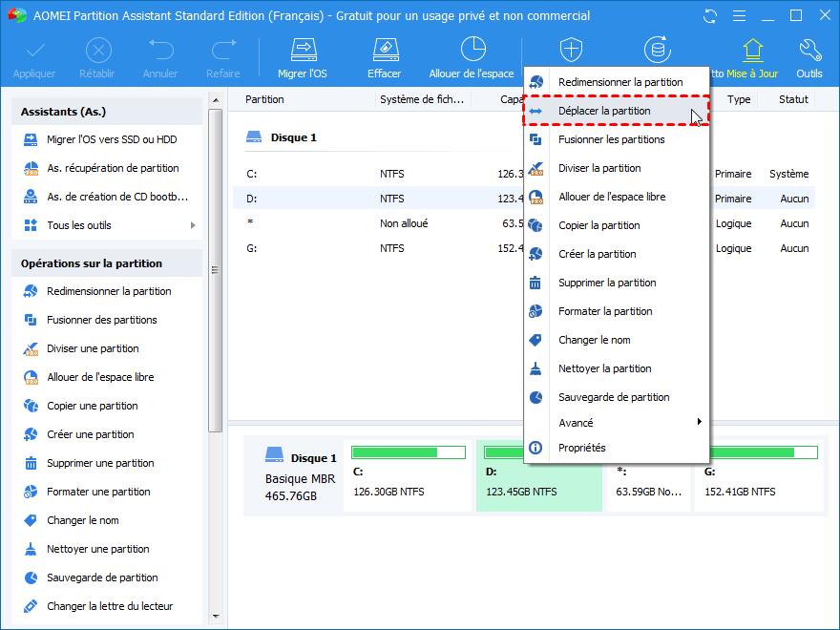Screen dimensions: 840x630
Task: Choose Supprimer la partition in context menu
Action: [x=616, y=283]
